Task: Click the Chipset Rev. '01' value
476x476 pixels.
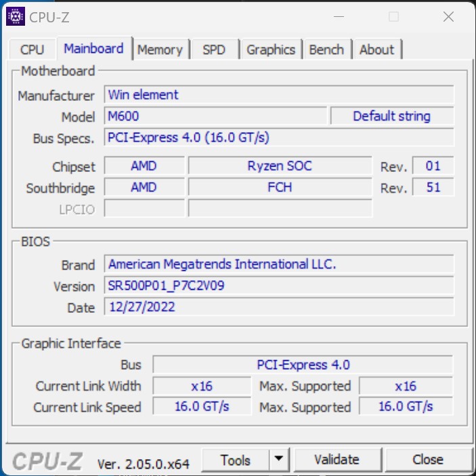Action: pyautogui.click(x=433, y=165)
